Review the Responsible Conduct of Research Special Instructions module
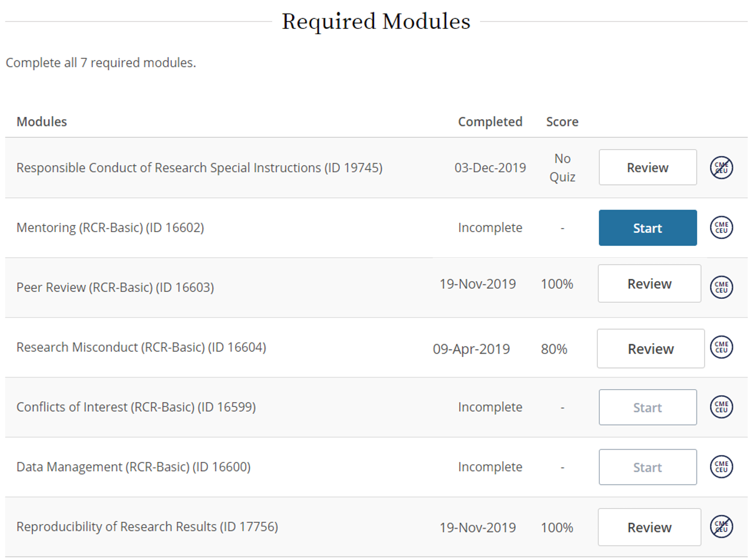The height and width of the screenshot is (560, 751). point(647,167)
